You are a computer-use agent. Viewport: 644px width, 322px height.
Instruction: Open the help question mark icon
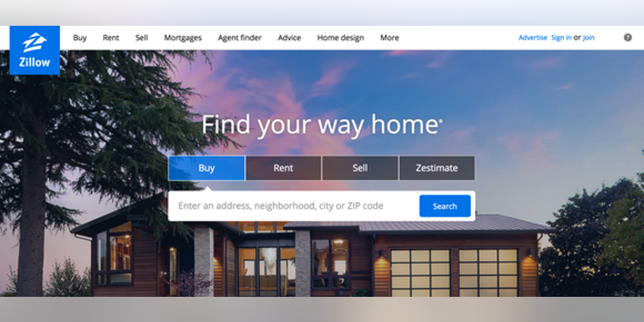628,37
